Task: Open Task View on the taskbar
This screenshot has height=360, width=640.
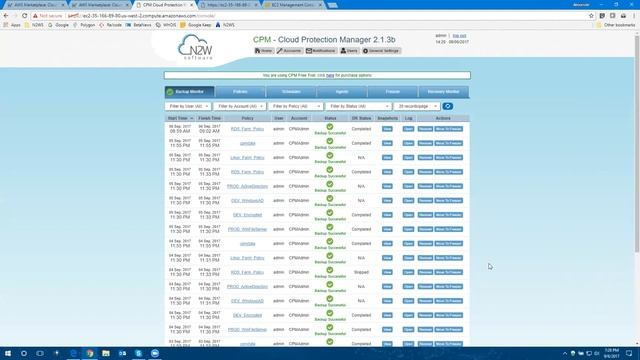Action: 40,353
